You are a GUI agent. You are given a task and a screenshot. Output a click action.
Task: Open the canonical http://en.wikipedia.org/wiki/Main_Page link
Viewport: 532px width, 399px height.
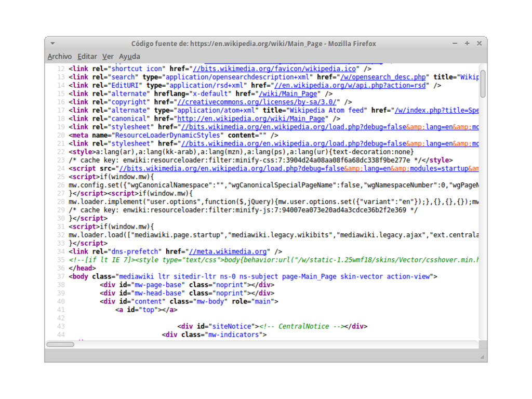(x=251, y=119)
